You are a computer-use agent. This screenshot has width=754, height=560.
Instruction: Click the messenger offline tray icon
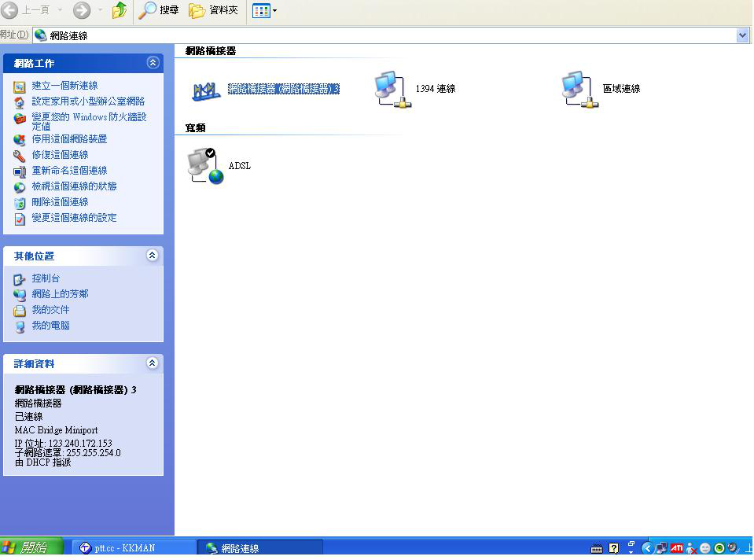(691, 548)
